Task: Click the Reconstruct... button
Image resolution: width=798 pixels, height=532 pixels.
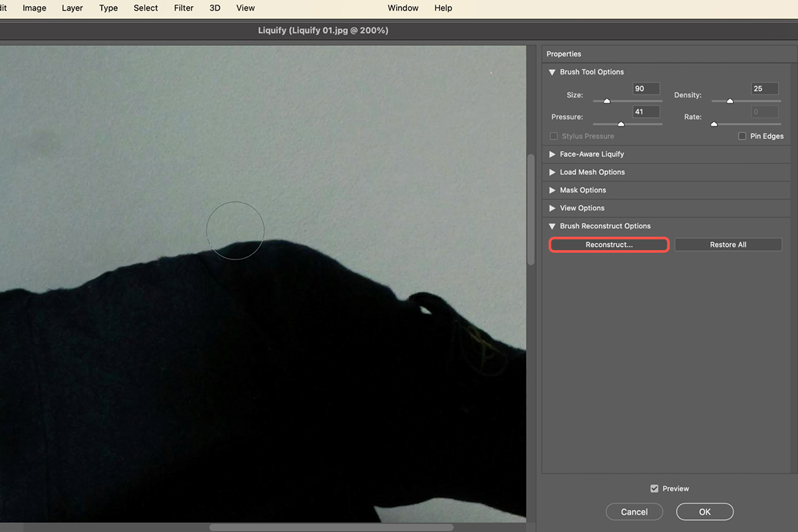Action: (x=608, y=245)
